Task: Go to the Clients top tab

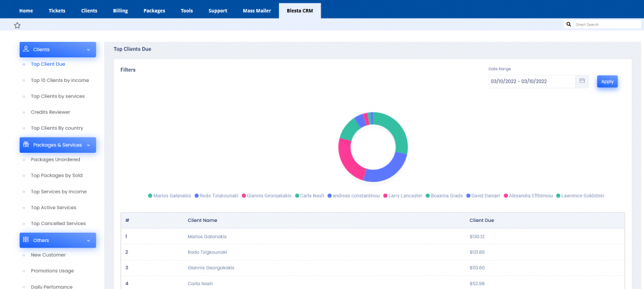Action: (89, 11)
